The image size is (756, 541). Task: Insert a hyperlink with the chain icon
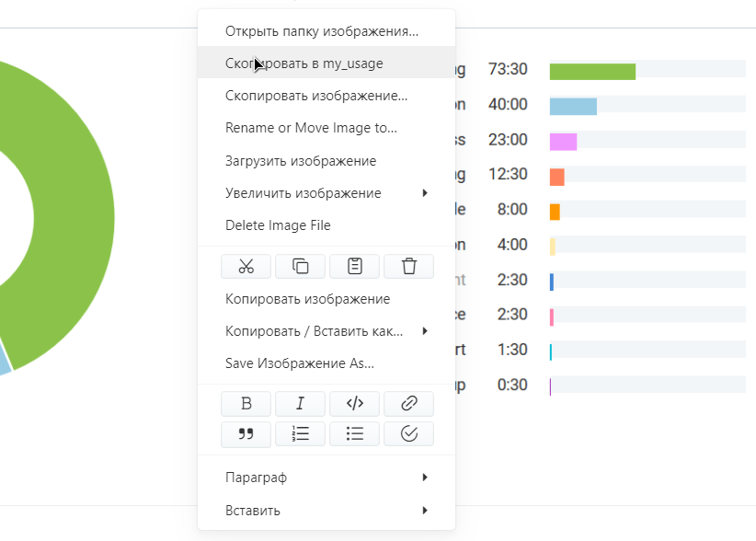tap(408, 404)
